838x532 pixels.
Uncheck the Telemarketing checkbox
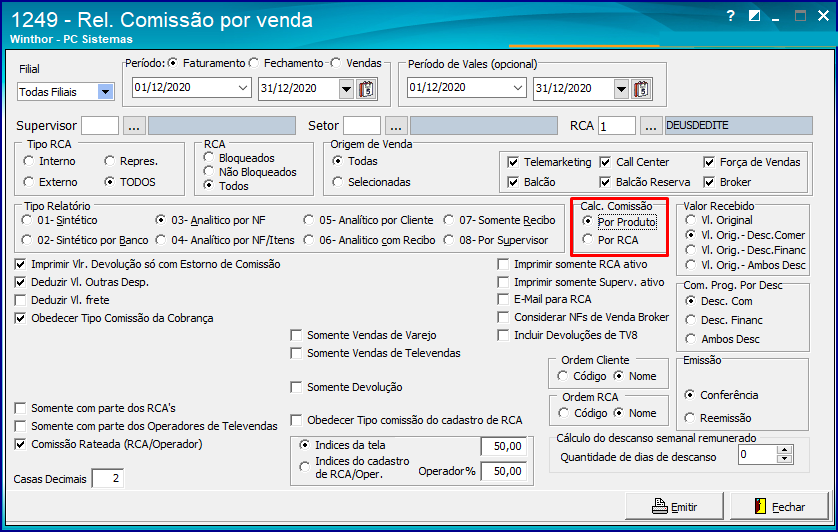[513, 162]
